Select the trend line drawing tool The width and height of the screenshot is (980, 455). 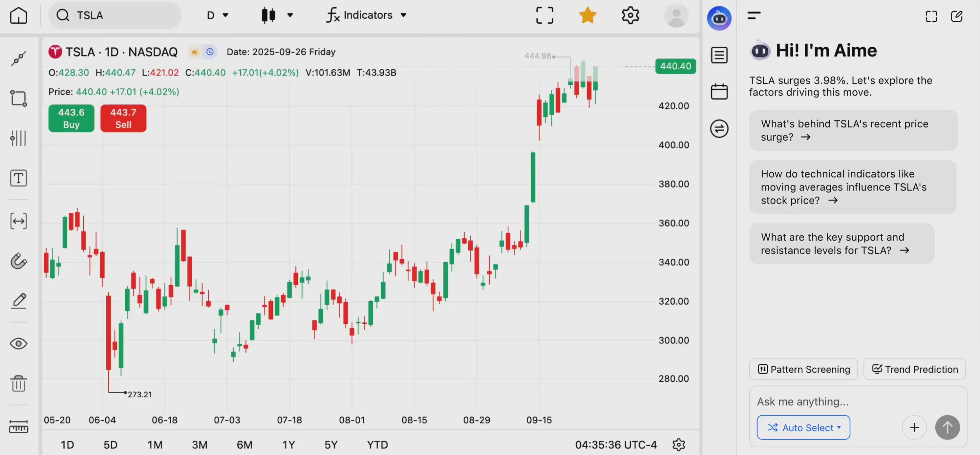18,58
